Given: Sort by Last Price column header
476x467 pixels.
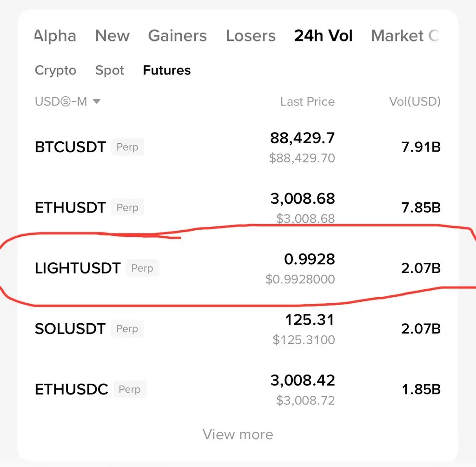Looking at the screenshot, I should [307, 101].
